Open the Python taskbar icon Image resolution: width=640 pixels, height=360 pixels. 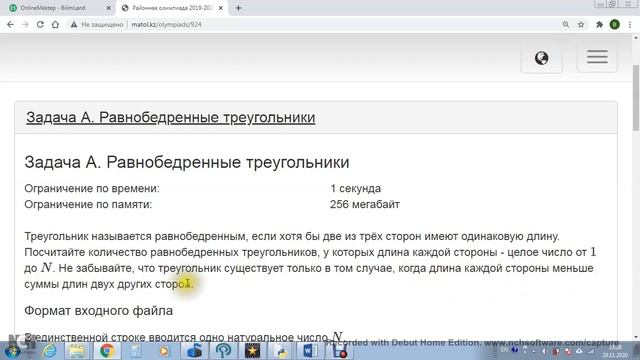[x=281, y=351]
